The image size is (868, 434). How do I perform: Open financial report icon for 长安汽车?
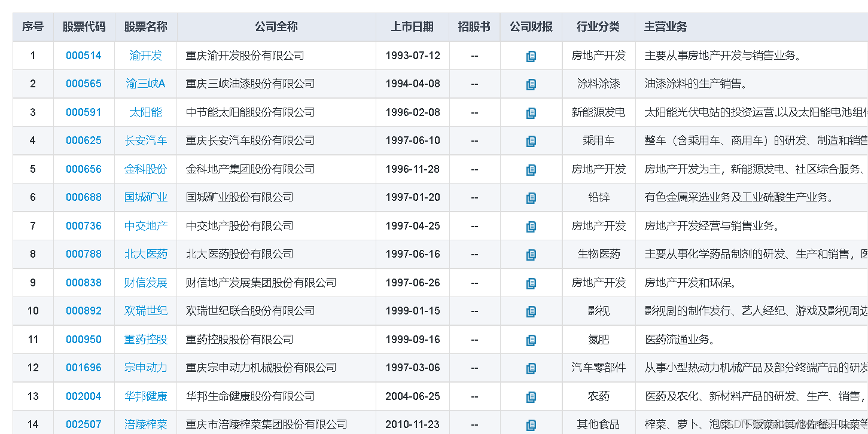click(x=531, y=141)
